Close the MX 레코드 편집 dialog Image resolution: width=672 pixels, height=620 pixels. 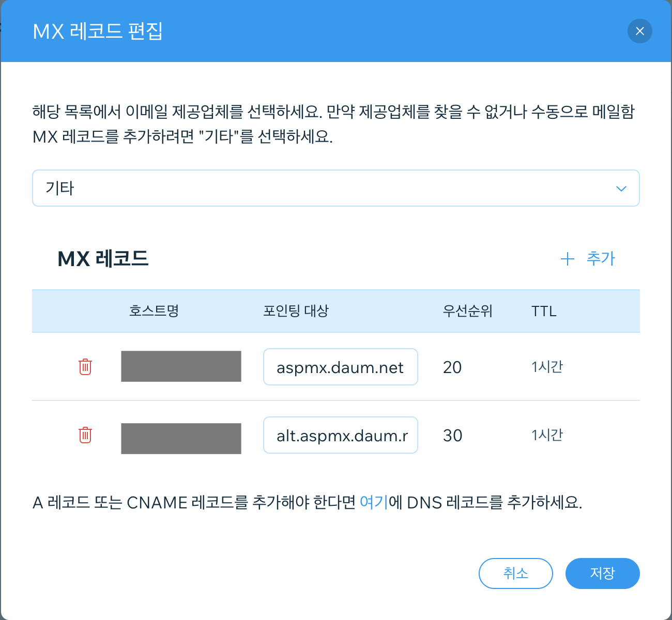pos(639,31)
